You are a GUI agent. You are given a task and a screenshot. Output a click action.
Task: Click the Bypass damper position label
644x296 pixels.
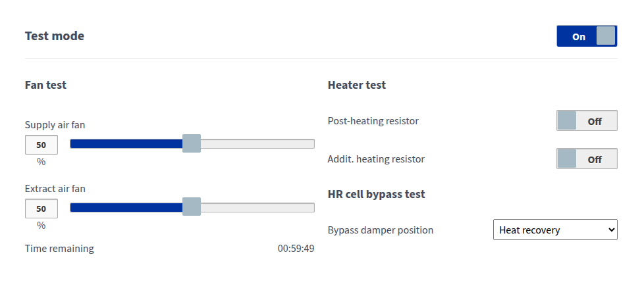pyautogui.click(x=380, y=230)
